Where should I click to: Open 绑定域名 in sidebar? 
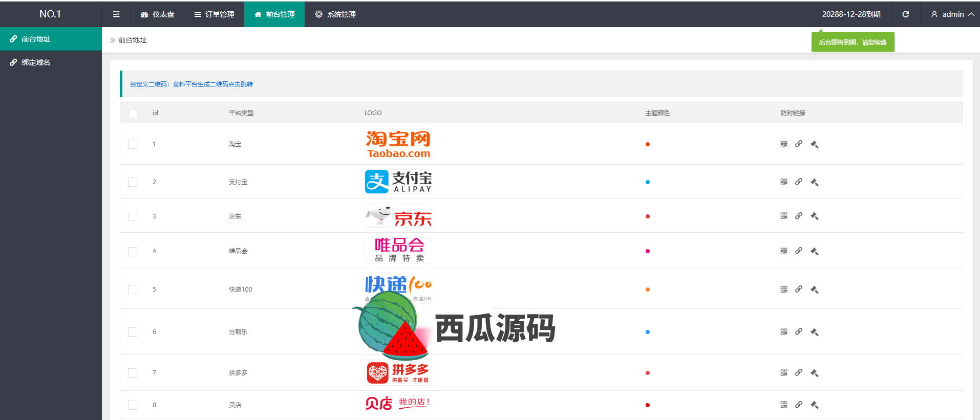click(x=51, y=62)
